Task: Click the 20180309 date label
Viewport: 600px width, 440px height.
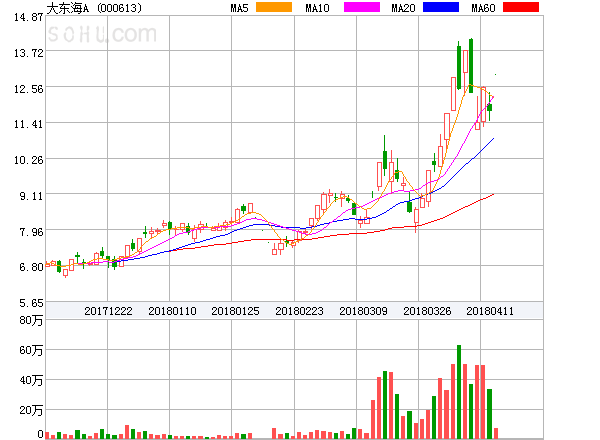Action: point(363,311)
